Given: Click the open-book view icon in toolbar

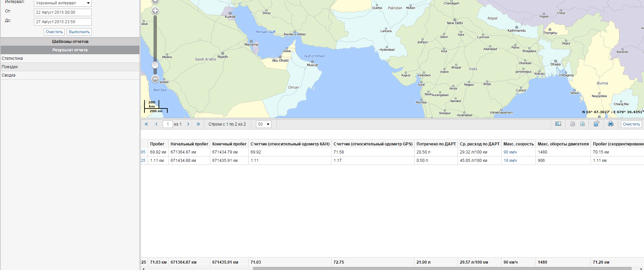Looking at the screenshot, I should click(558, 124).
